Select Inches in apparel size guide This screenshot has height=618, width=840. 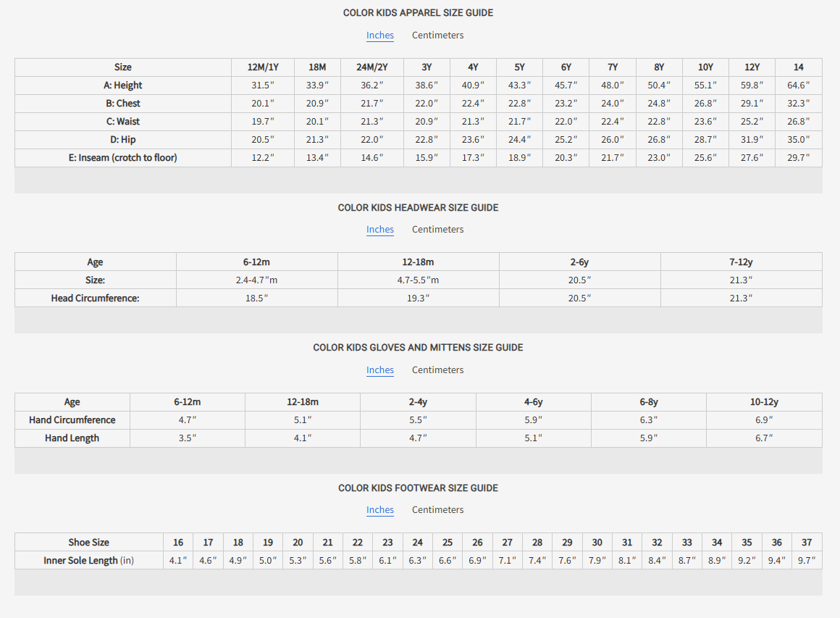point(380,36)
